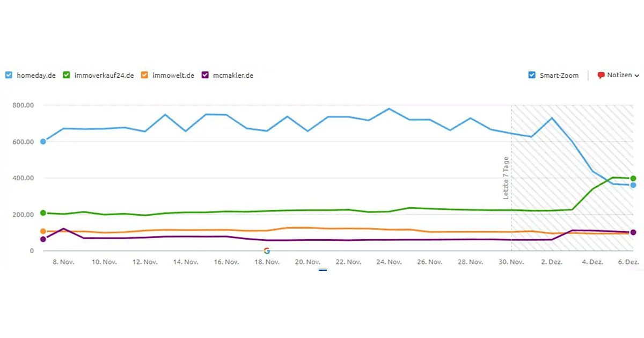644x338 pixels.
Task: Click the small blue handle below chart
Action: click(323, 270)
